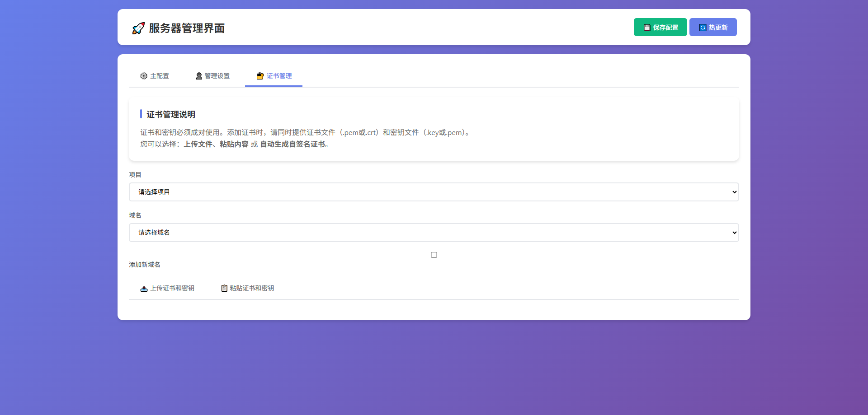The width and height of the screenshot is (868, 415).
Task: Open the 请选择域名 dropdown
Action: (433, 233)
